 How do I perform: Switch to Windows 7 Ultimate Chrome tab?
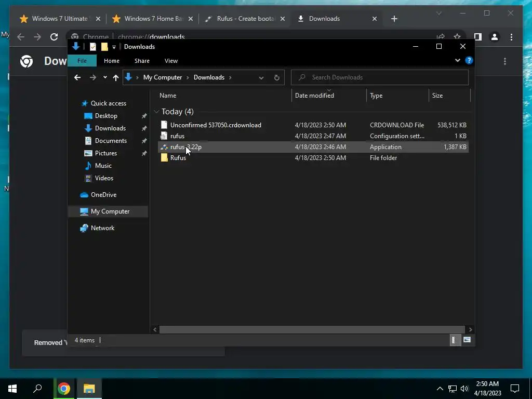[60, 19]
